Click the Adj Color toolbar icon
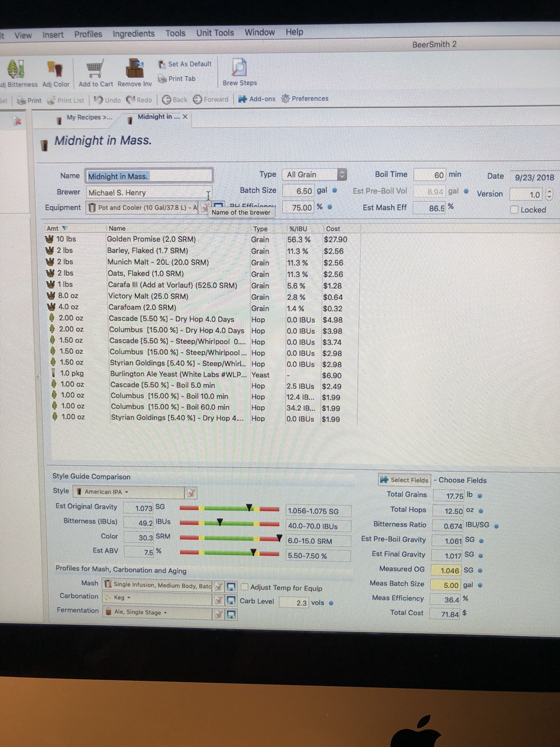Screen dimensions: 560x747 pyautogui.click(x=55, y=70)
